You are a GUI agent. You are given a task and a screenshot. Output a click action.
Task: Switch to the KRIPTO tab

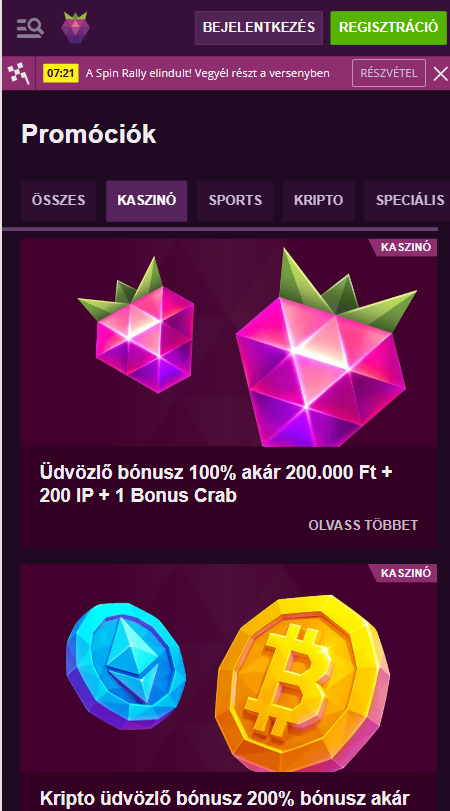pos(318,201)
